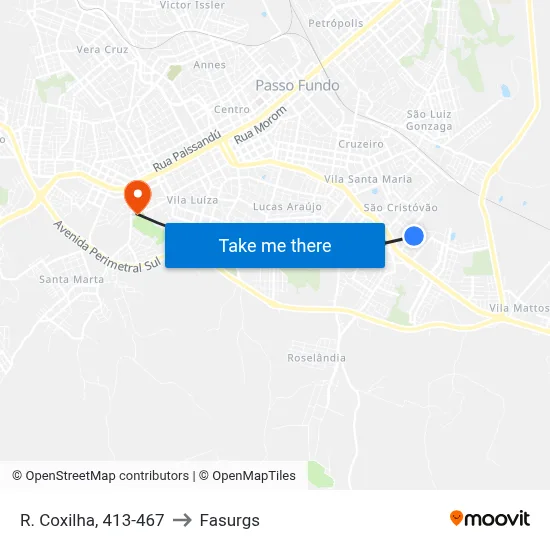The height and width of the screenshot is (550, 550).
Task: Click the Rua Paissandú street label
Action: coord(187,150)
